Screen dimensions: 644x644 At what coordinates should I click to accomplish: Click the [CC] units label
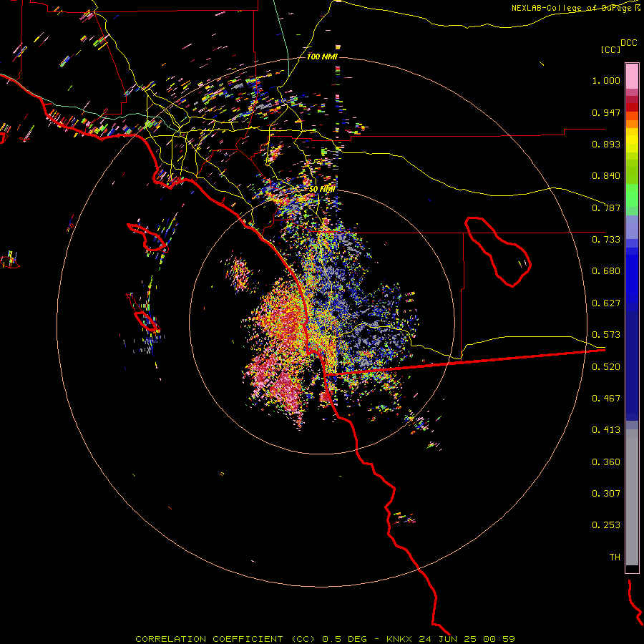point(610,49)
